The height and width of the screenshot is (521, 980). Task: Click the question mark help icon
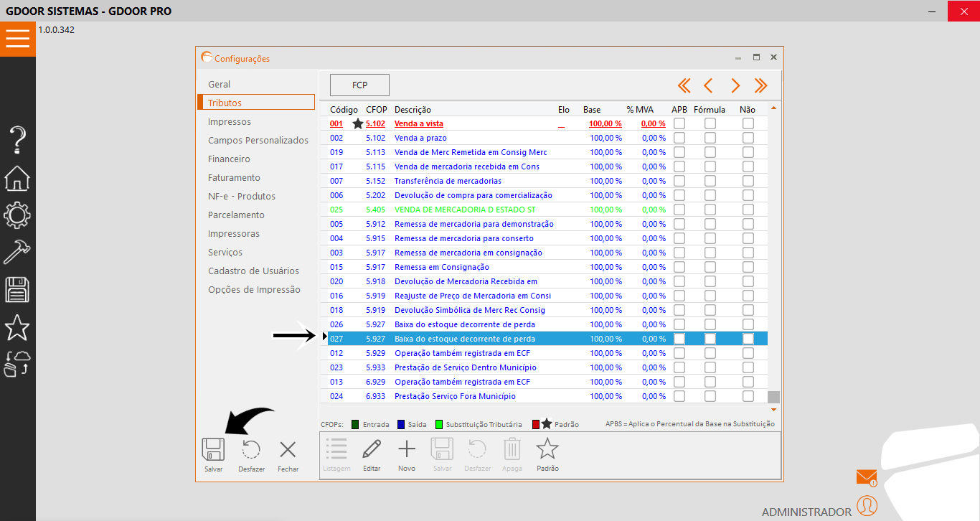tap(17, 140)
